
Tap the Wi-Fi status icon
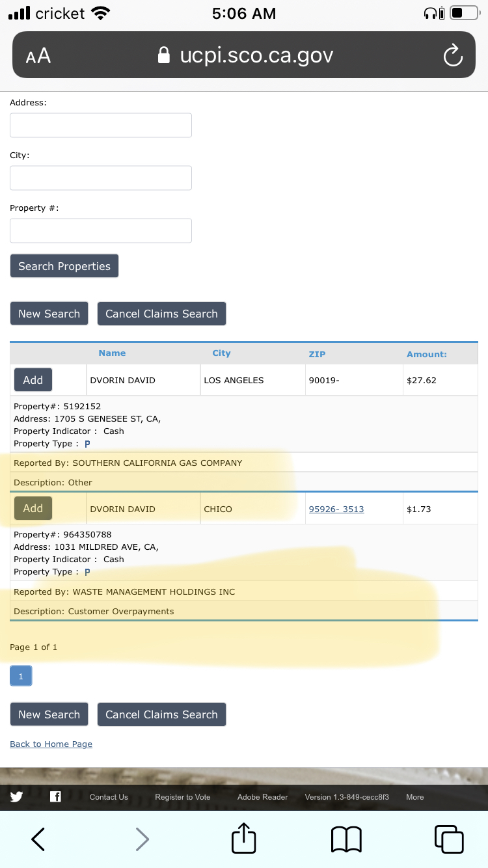pyautogui.click(x=100, y=13)
